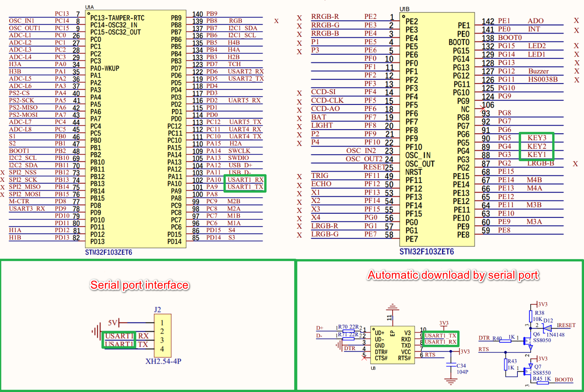Click the RTS net label left of Q7
584x392 pixels.
click(484, 349)
